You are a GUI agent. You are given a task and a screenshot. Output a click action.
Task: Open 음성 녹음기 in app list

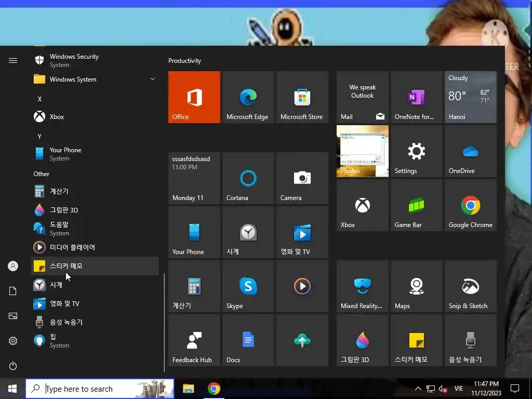(x=95, y=322)
